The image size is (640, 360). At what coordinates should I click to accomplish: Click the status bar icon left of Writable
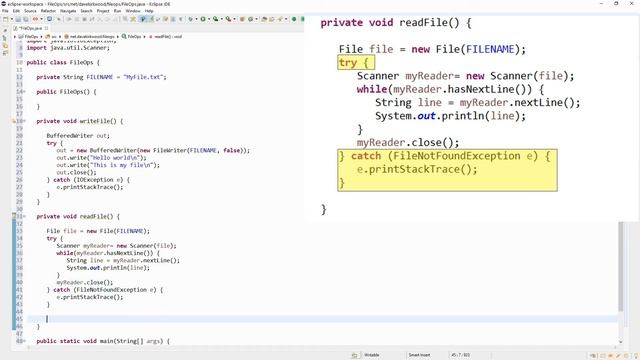(x=355, y=355)
